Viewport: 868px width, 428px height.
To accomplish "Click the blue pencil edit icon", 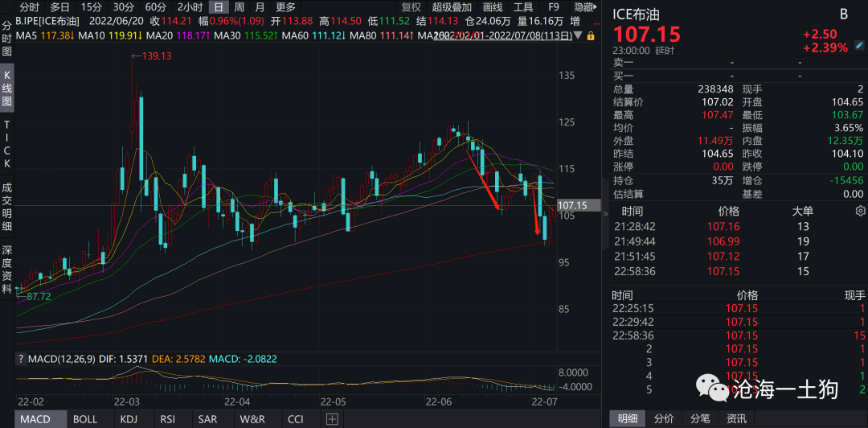I will click(858, 45).
